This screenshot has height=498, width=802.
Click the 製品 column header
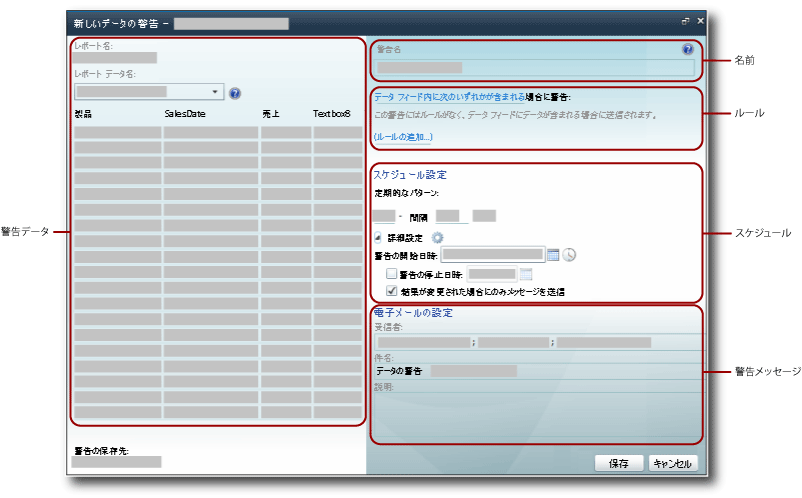point(83,114)
